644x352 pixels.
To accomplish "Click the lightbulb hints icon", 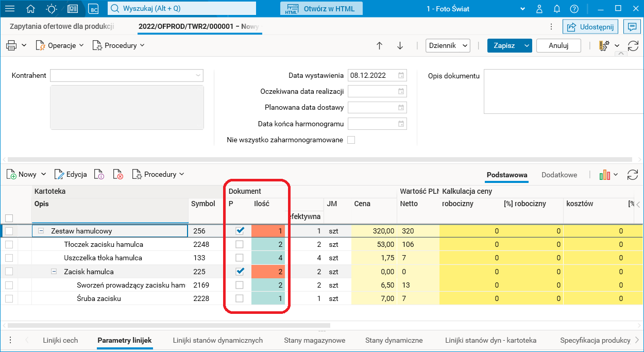I will pos(52,9).
